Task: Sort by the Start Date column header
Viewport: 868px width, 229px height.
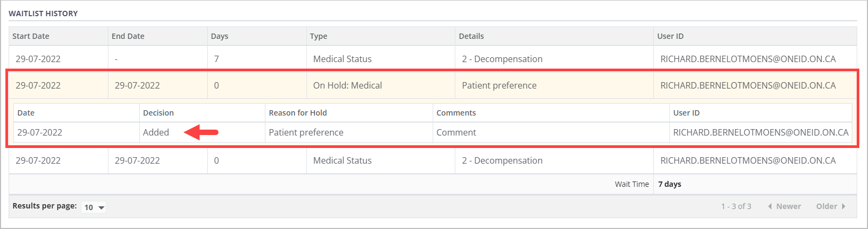Action: (31, 36)
